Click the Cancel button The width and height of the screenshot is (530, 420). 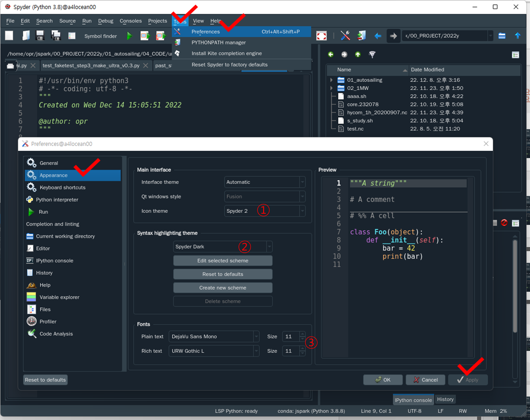click(425, 380)
